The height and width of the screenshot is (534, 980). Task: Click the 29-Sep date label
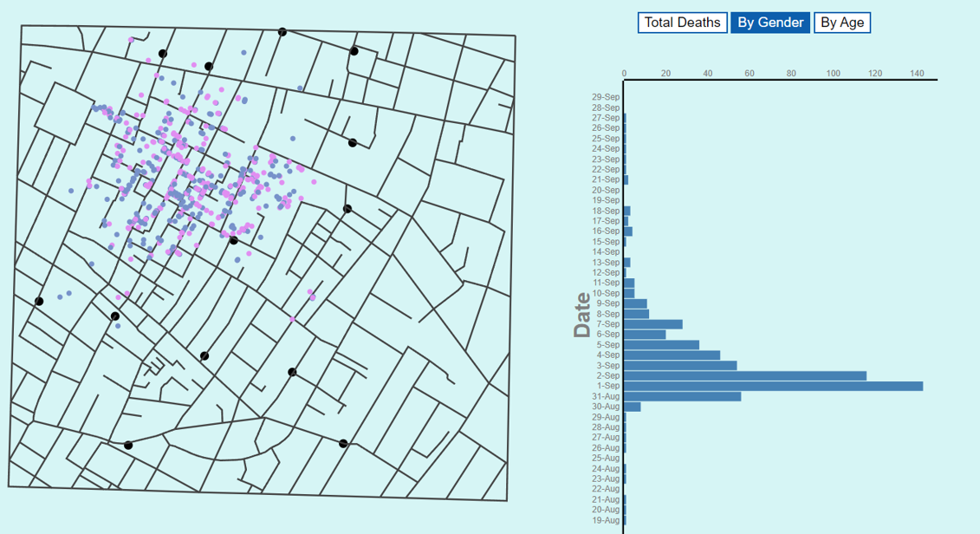pos(607,97)
